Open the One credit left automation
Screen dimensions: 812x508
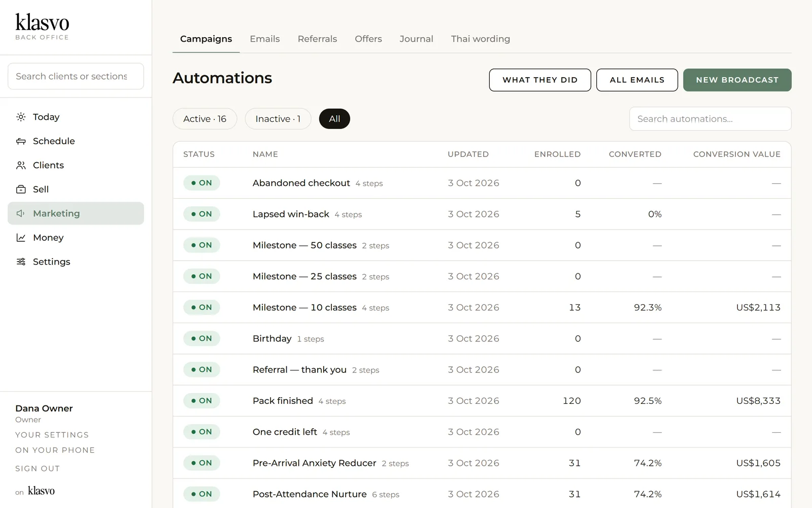click(285, 432)
